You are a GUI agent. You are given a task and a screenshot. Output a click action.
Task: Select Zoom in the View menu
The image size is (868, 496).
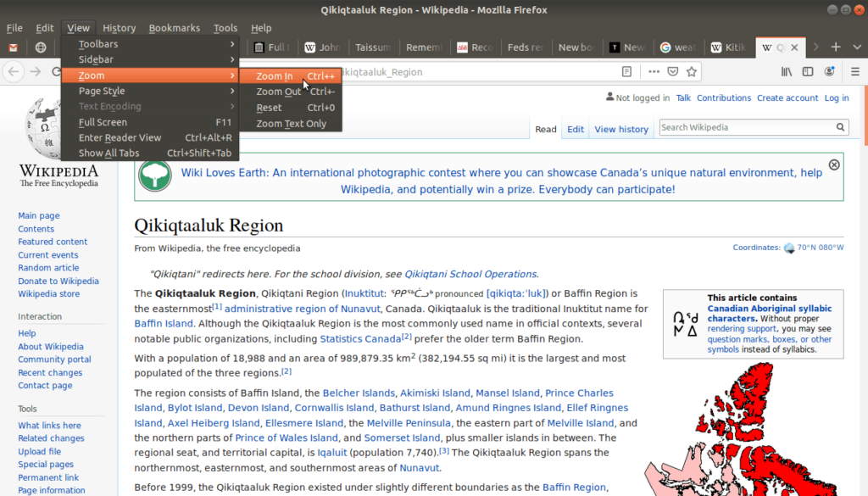pos(149,75)
